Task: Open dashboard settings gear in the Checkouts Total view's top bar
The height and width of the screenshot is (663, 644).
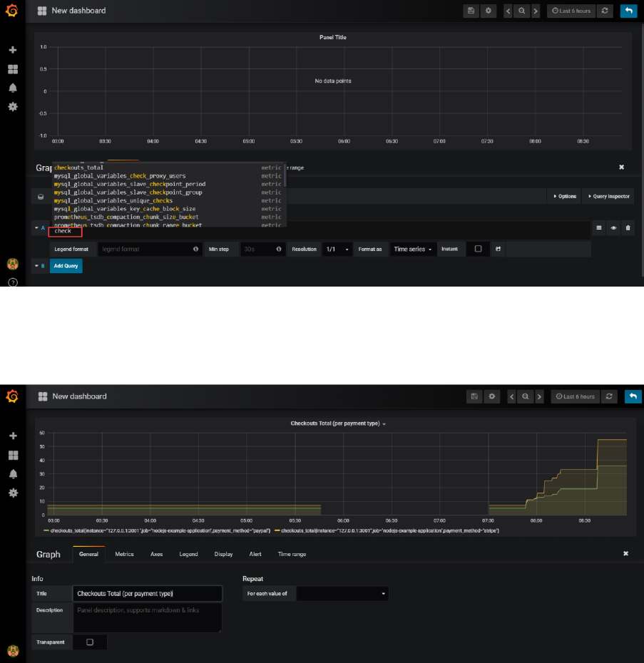Action: (x=491, y=396)
